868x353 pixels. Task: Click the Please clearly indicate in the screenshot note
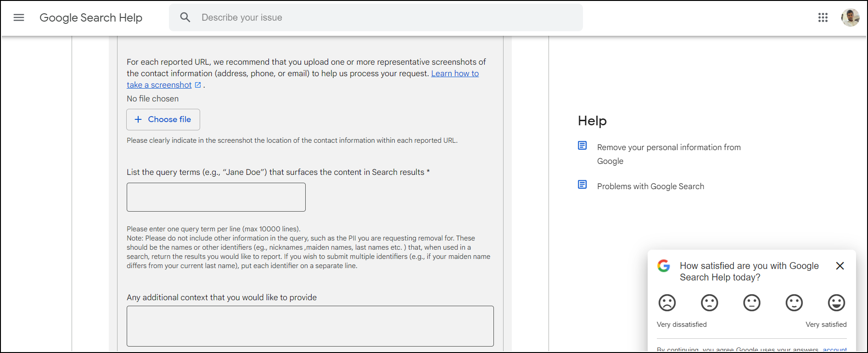point(292,140)
